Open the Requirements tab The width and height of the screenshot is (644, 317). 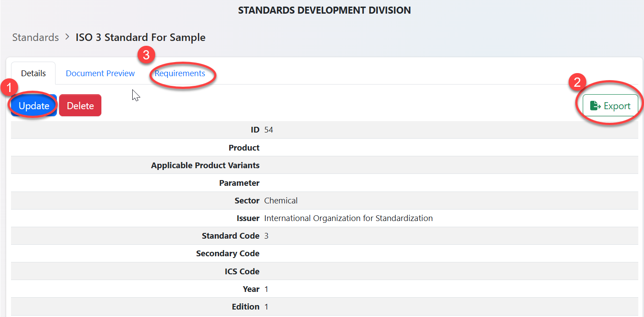pos(180,74)
